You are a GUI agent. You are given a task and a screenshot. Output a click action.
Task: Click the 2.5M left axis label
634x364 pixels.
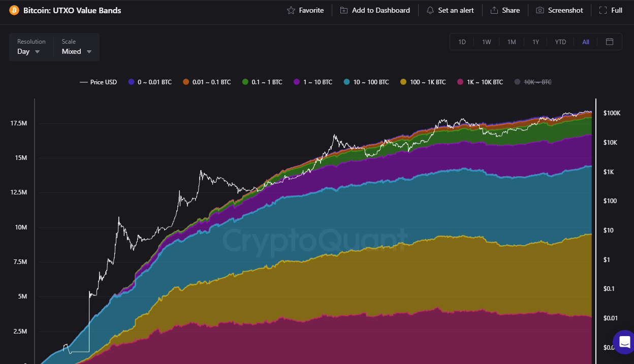click(20, 332)
